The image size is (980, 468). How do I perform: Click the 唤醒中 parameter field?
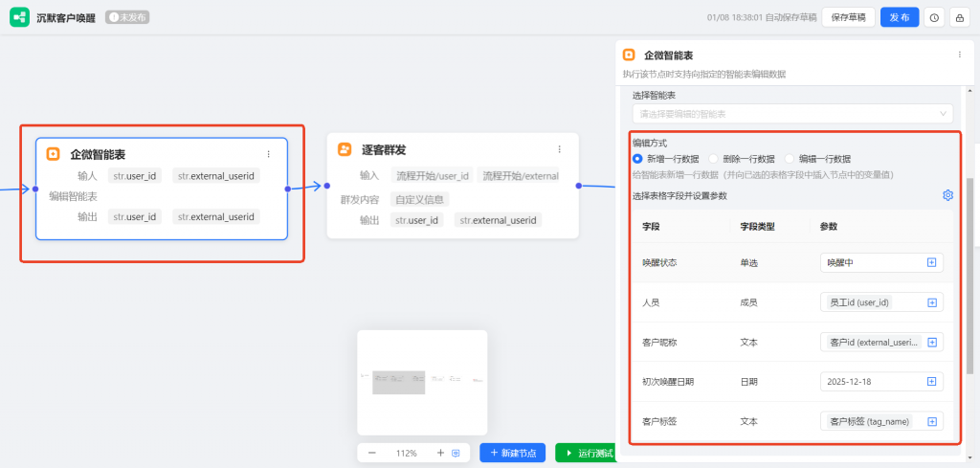[881, 263]
